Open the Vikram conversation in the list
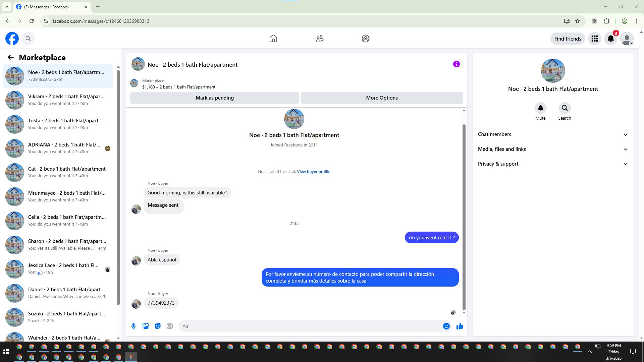Screen dimensions: 644x362 [59, 100]
